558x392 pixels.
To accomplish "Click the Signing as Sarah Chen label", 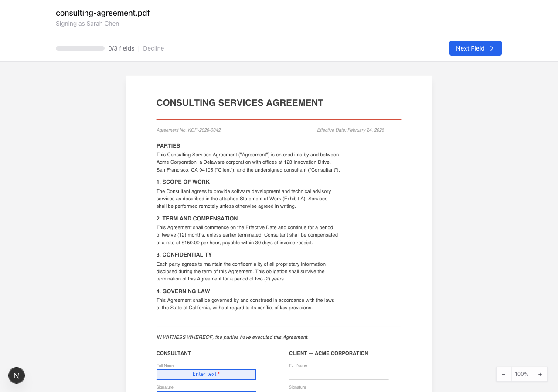I will 87,24.
